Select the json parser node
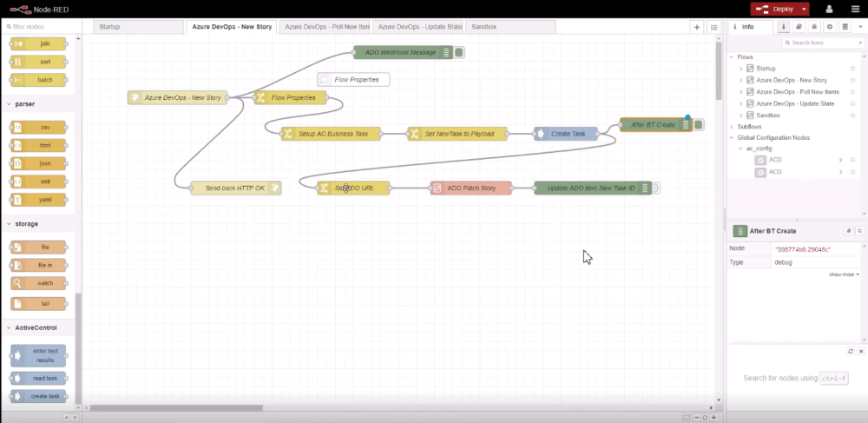The image size is (868, 423). click(x=38, y=163)
